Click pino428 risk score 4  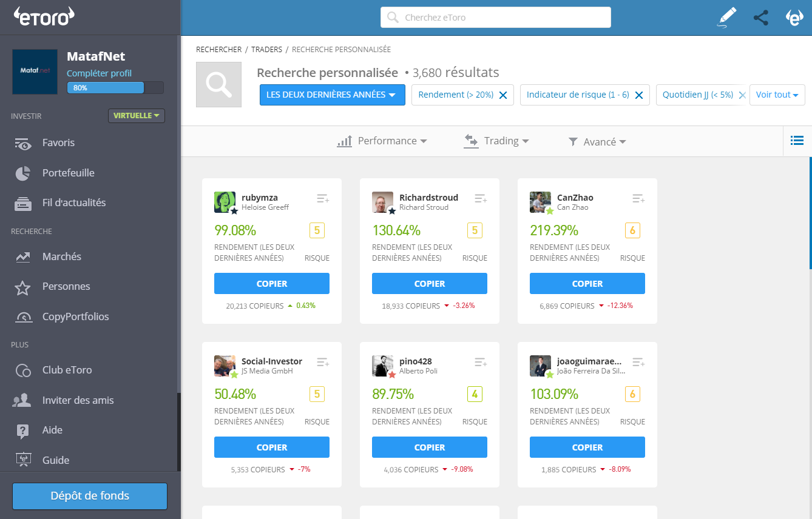[475, 394]
